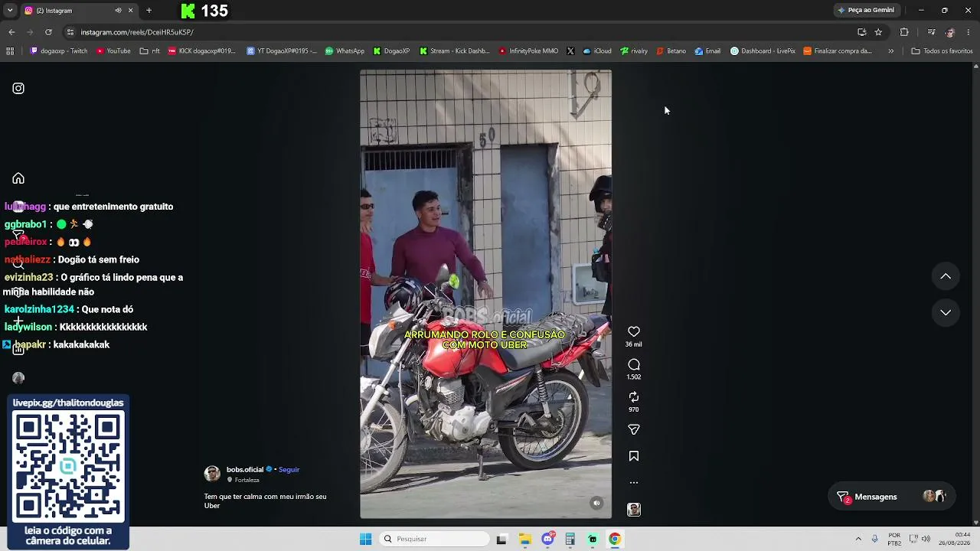Open the dogaoxp - Twitch bookmark

point(59,51)
